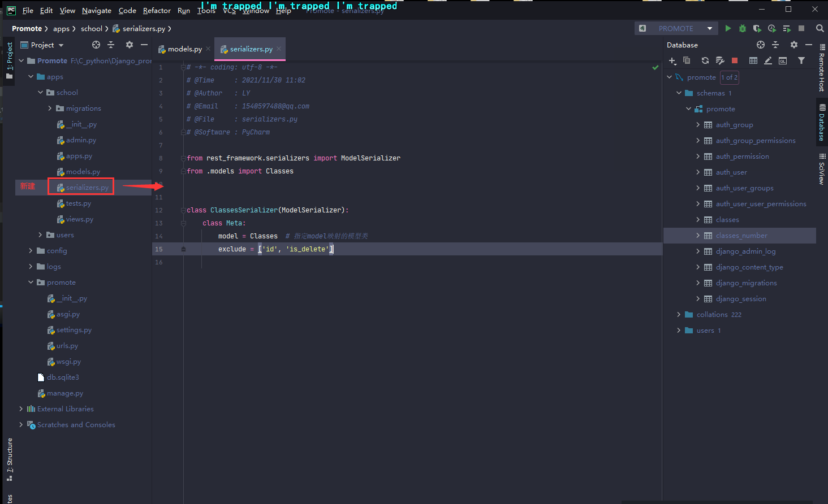Expand the config folder
This screenshot has height=504, width=828.
31,250
